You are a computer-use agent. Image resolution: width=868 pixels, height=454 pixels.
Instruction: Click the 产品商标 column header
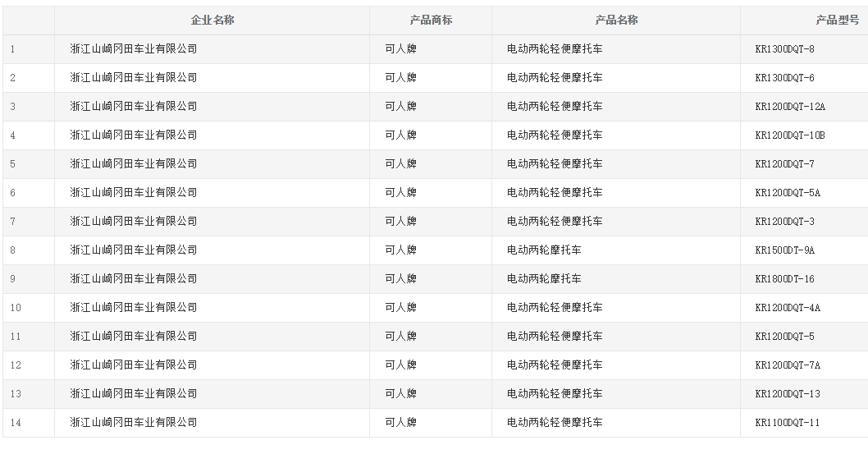tap(431, 21)
